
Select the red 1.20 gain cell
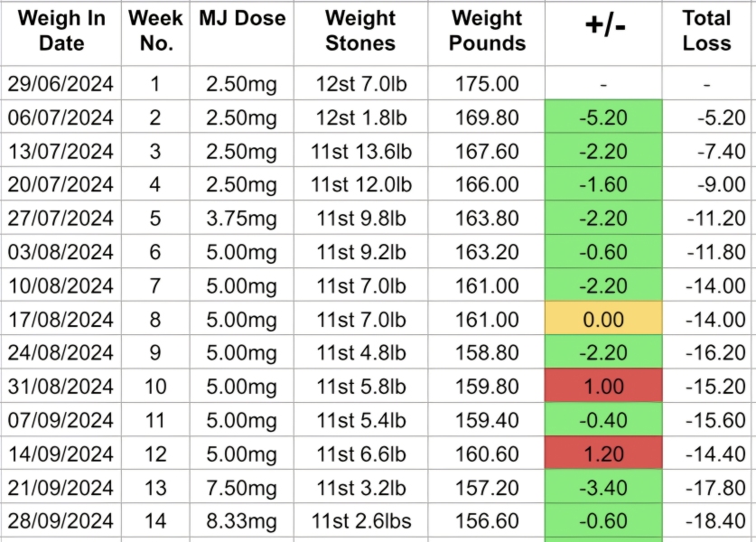[603, 454]
